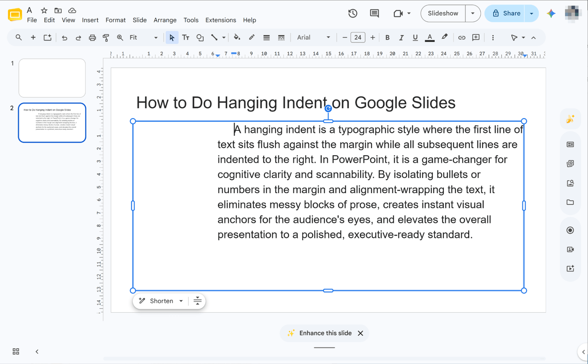The height and width of the screenshot is (364, 588).
Task: Check the cloud save status icon
Action: pyautogui.click(x=72, y=10)
